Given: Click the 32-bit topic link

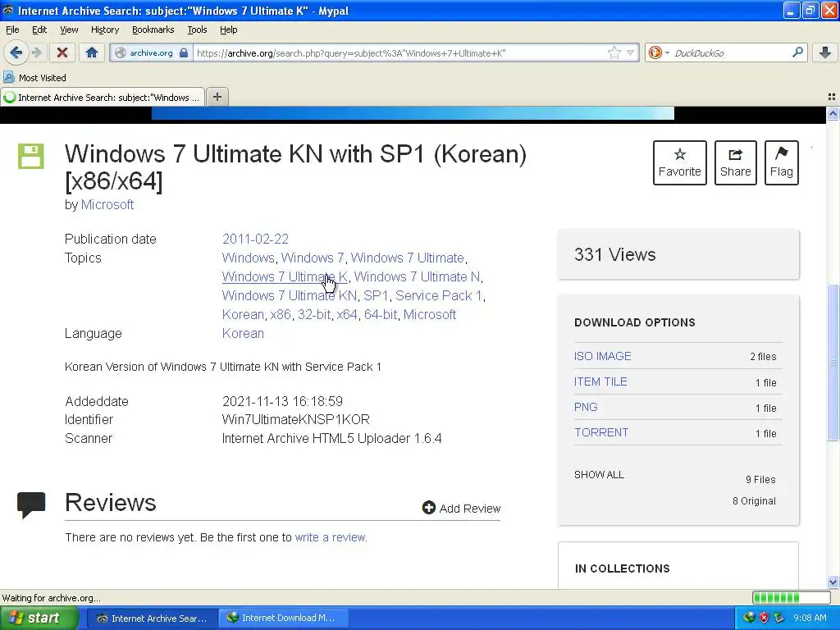Looking at the screenshot, I should 314,314.
